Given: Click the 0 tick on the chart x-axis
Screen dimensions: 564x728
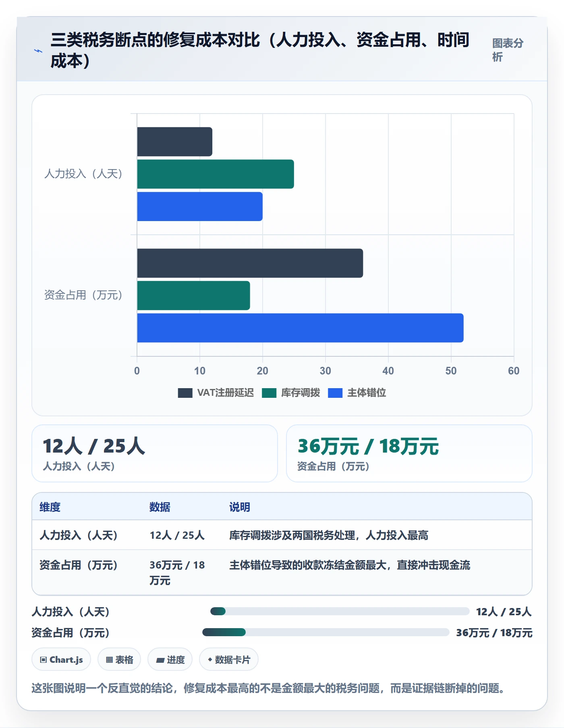Looking at the screenshot, I should click(x=137, y=371).
